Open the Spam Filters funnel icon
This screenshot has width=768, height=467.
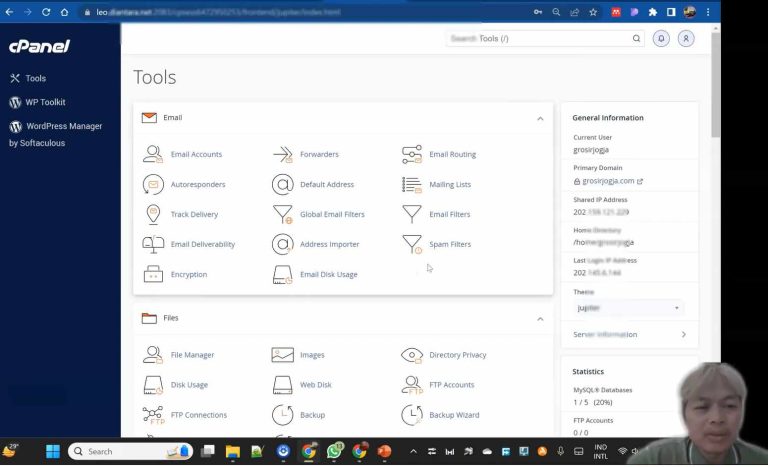(411, 245)
